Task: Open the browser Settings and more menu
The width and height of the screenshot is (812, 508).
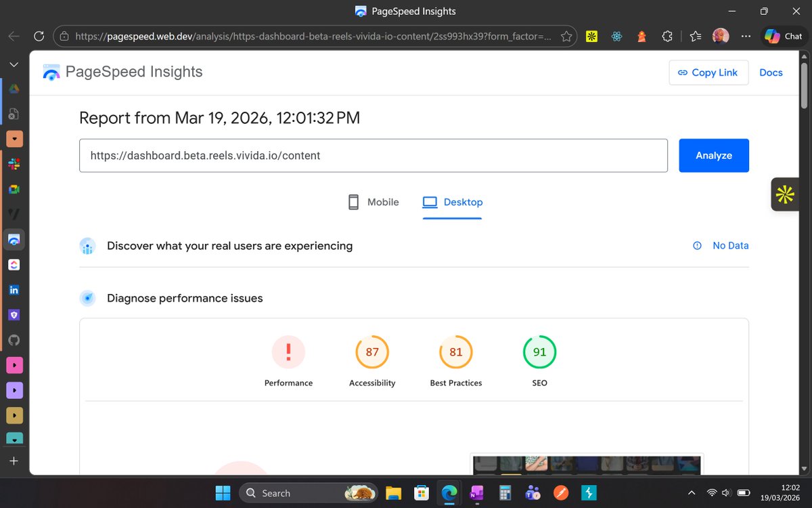Action: [x=745, y=37]
